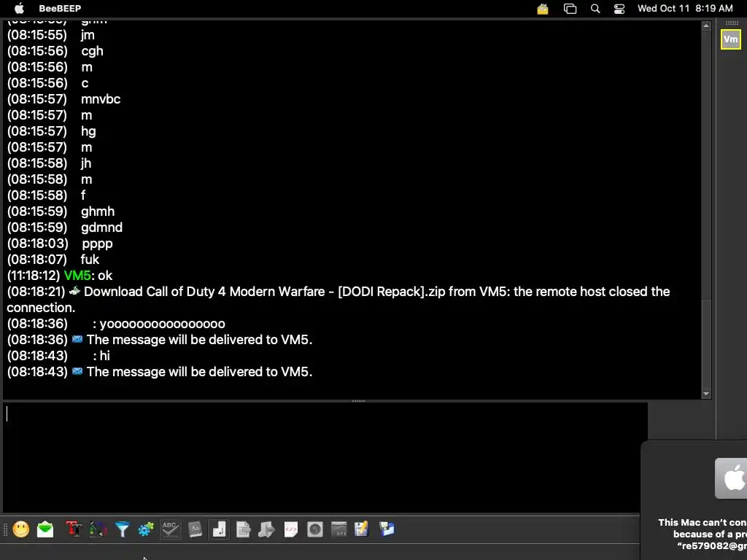Click the send folder arrow icon
The width and height of the screenshot is (747, 560).
[x=266, y=529]
